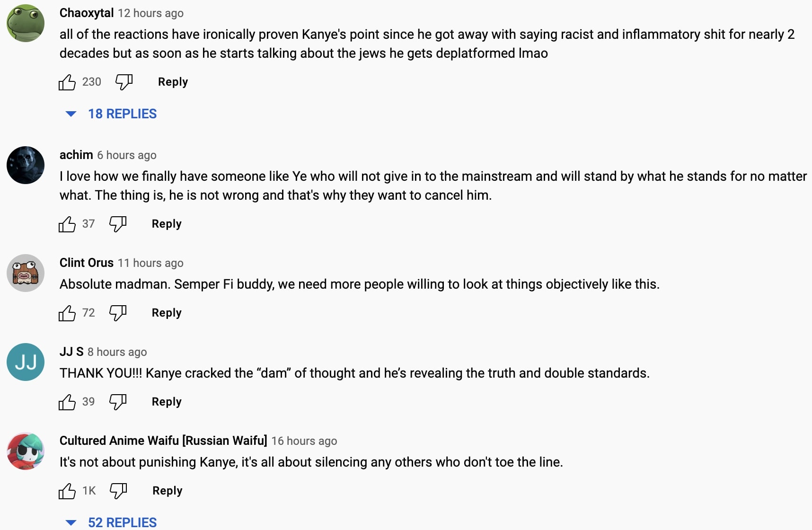Open the JJ S channel avatar
The width and height of the screenshot is (812, 530).
point(26,362)
